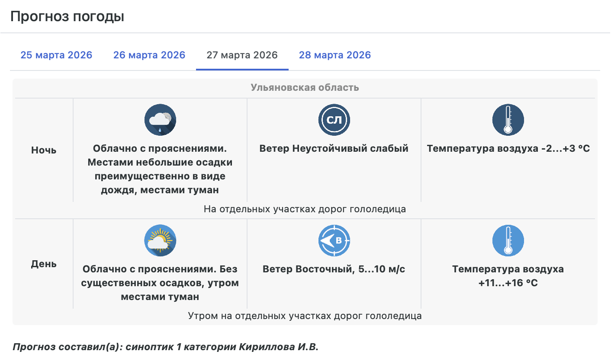This screenshot has height=364, width=611.
Task: Click the 'Ветер Неустойчивый слабый' text
Action: (334, 149)
